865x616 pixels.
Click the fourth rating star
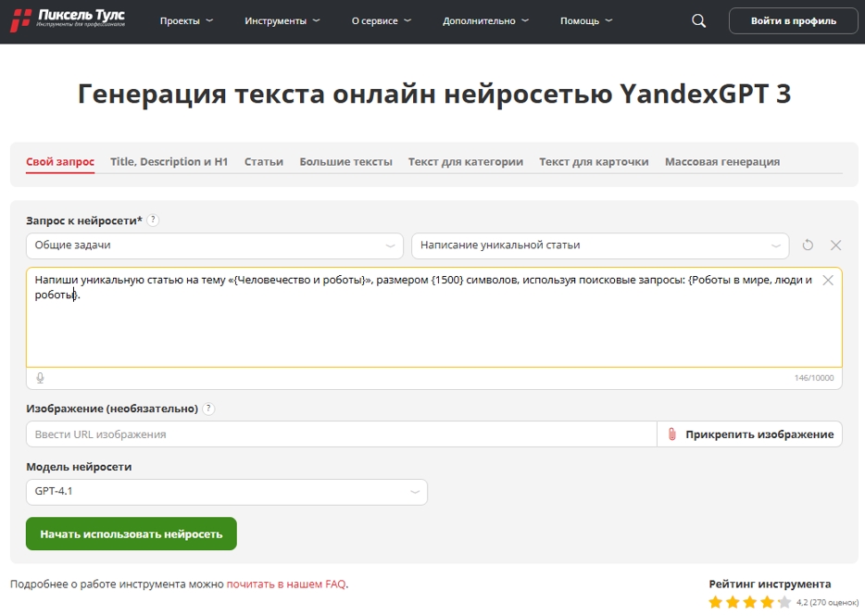click(x=767, y=602)
